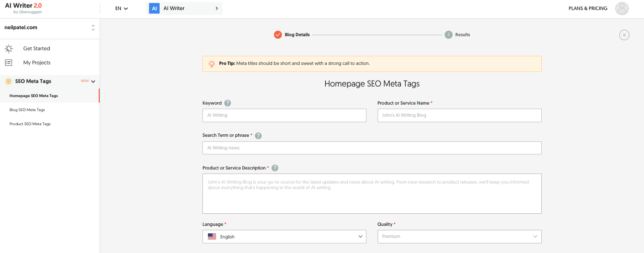Open the Plans & Pricing link
The height and width of the screenshot is (253, 644).
588,9
